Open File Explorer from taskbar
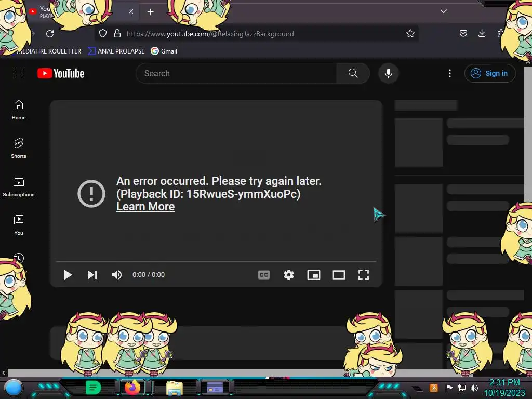The image size is (532, 399). [175, 388]
